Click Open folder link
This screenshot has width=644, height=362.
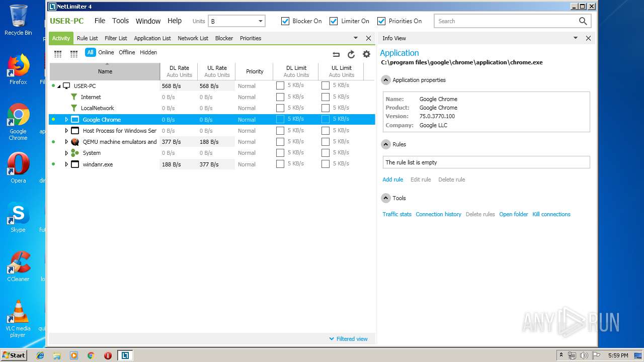[x=514, y=214]
